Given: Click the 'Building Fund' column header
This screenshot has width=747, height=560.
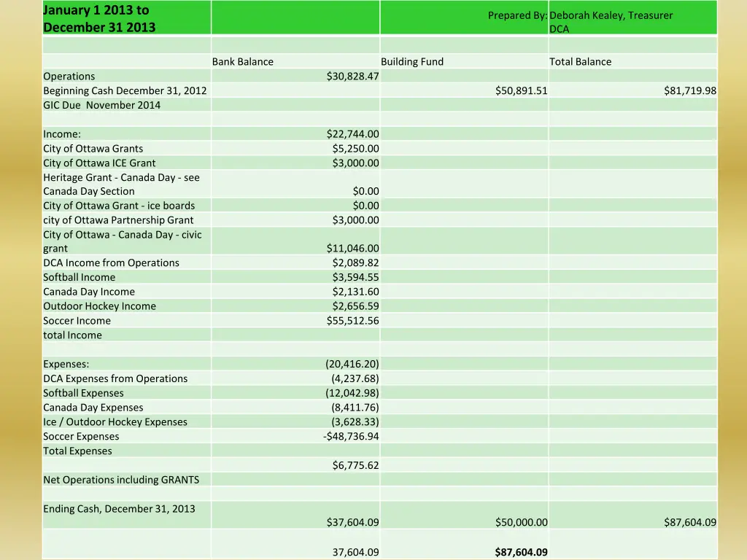Looking at the screenshot, I should pyautogui.click(x=412, y=61).
